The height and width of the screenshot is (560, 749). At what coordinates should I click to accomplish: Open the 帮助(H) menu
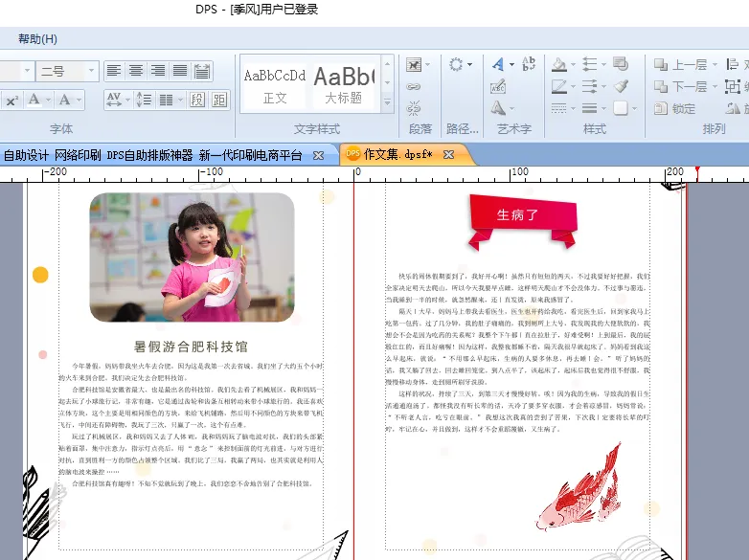[37, 39]
